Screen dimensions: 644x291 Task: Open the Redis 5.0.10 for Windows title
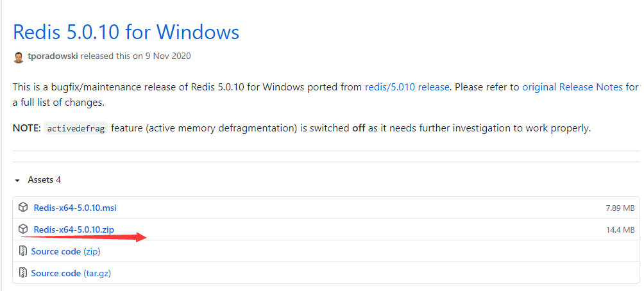pyautogui.click(x=126, y=31)
